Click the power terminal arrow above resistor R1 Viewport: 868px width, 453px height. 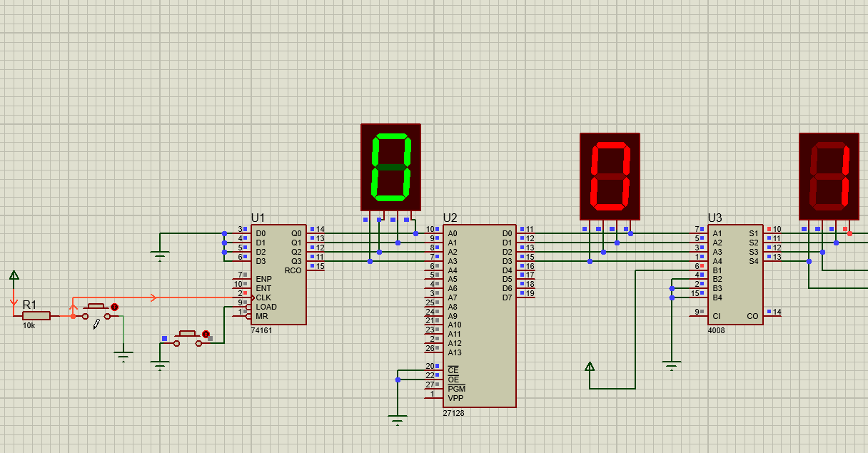[14, 275]
